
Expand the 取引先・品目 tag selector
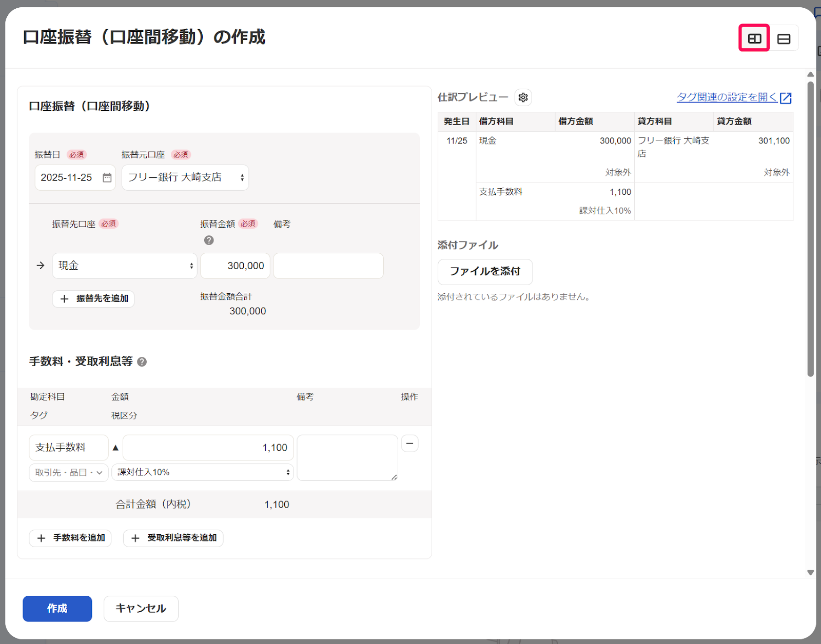pos(68,472)
